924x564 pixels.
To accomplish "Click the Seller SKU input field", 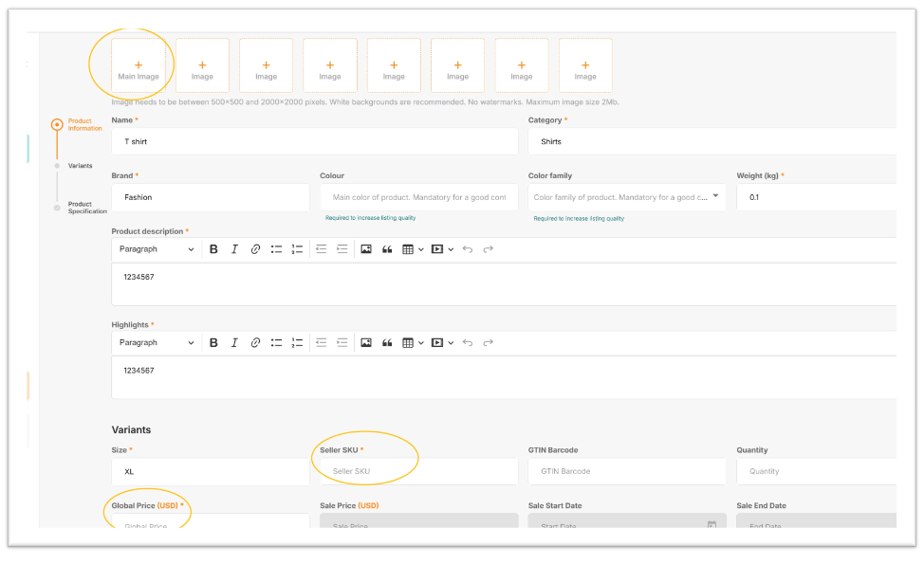I will click(x=418, y=471).
